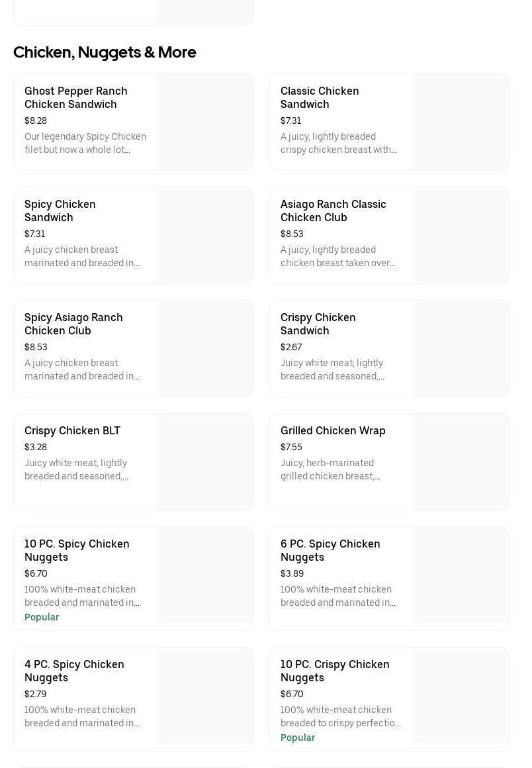
Task: Click the Grilled Chicken Wrap description text
Action: tap(331, 469)
